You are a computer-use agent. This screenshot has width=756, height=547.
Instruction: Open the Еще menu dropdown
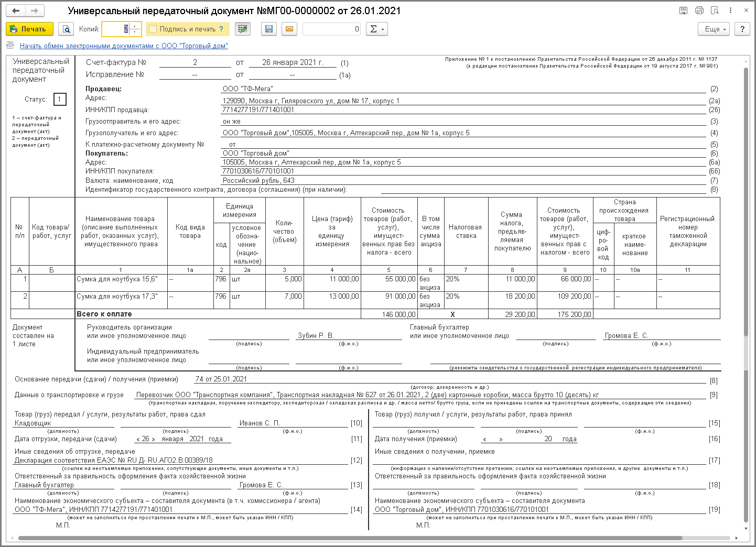714,29
